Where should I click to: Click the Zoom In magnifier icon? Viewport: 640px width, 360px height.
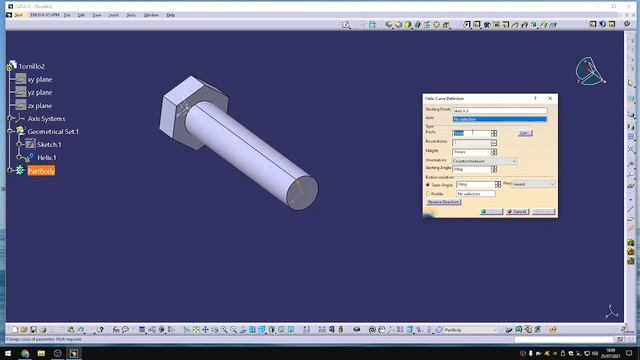pyautogui.click(x=224, y=329)
